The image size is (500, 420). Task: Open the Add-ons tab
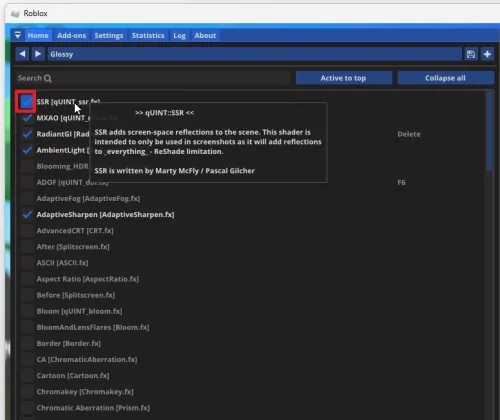click(71, 35)
